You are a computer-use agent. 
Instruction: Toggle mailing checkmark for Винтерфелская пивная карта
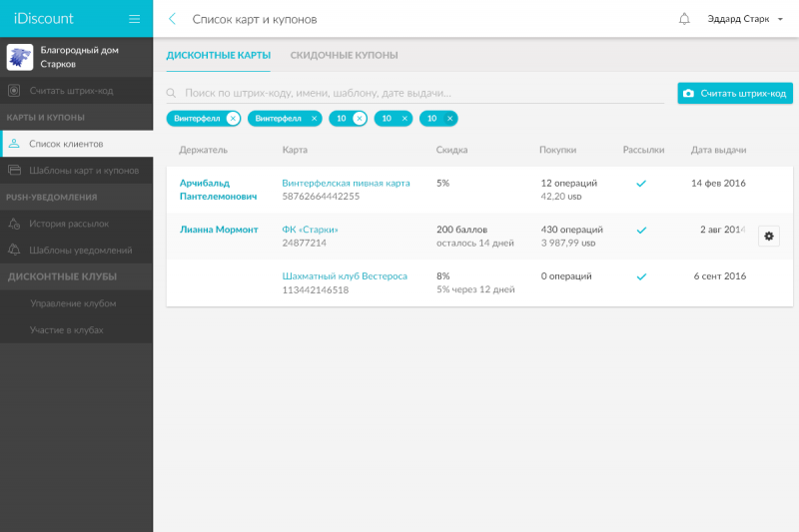tap(641, 184)
